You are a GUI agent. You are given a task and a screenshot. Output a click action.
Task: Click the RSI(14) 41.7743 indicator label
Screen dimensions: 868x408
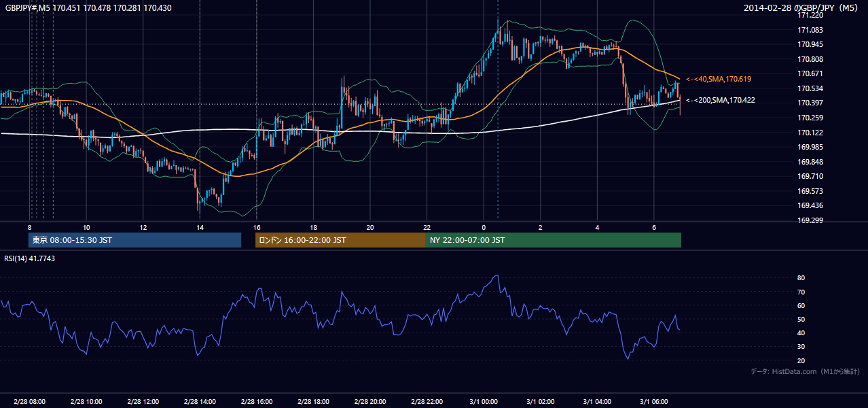(x=30, y=258)
